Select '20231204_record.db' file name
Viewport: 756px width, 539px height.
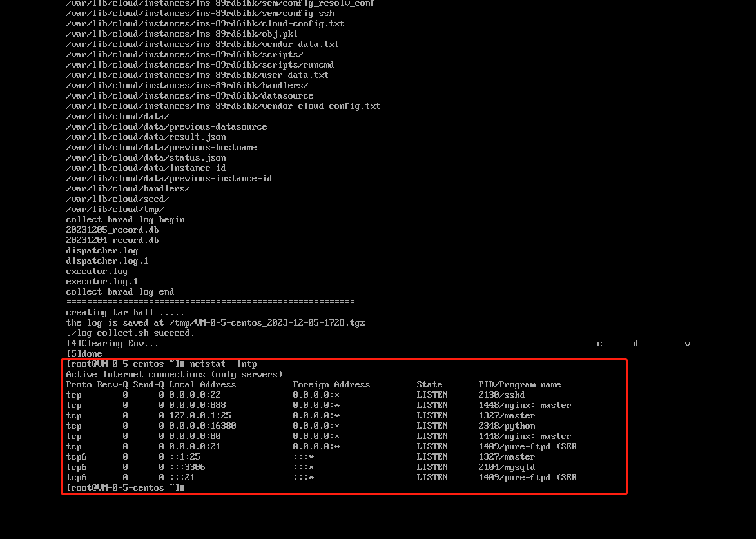click(x=112, y=240)
